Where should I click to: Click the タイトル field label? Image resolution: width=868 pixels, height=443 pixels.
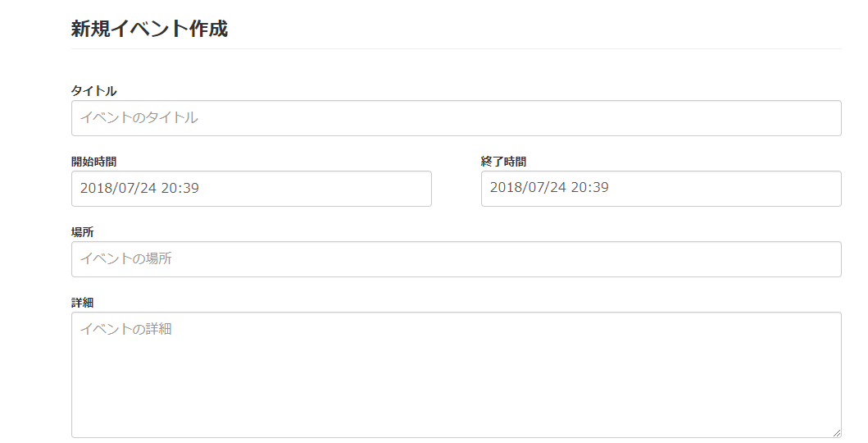click(x=93, y=91)
